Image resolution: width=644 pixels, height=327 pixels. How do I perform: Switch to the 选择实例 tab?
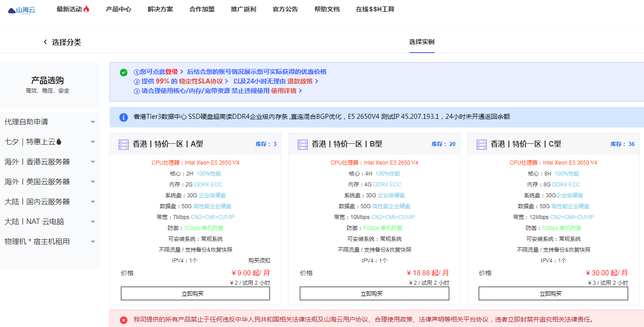pos(422,40)
